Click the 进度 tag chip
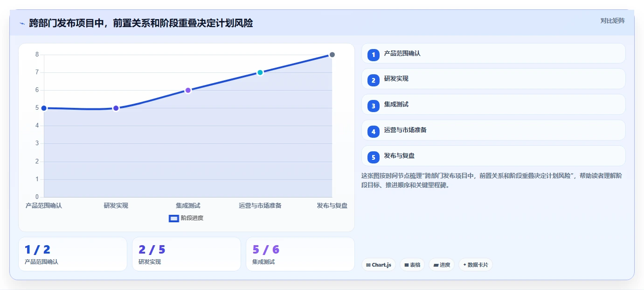This screenshot has width=644, height=290. pos(442,265)
